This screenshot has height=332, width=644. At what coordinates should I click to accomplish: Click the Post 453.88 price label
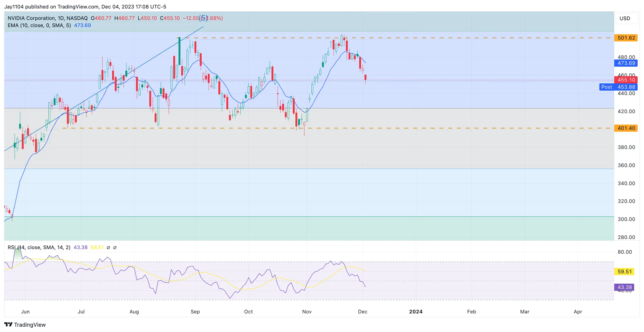coord(618,87)
